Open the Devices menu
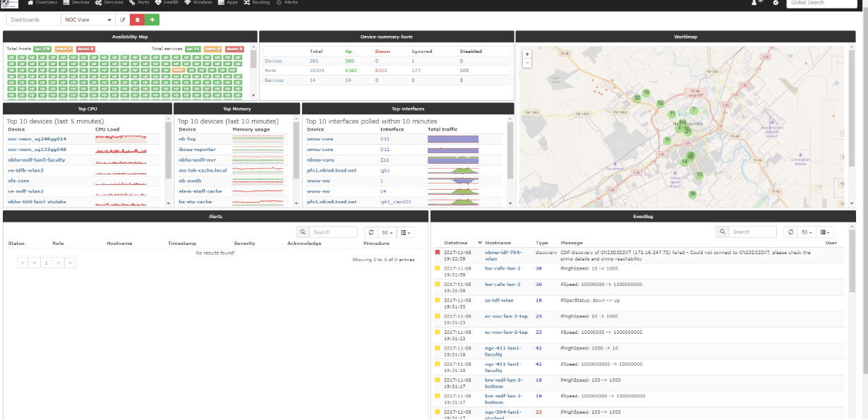Image resolution: width=868 pixels, height=420 pixels. click(x=76, y=3)
